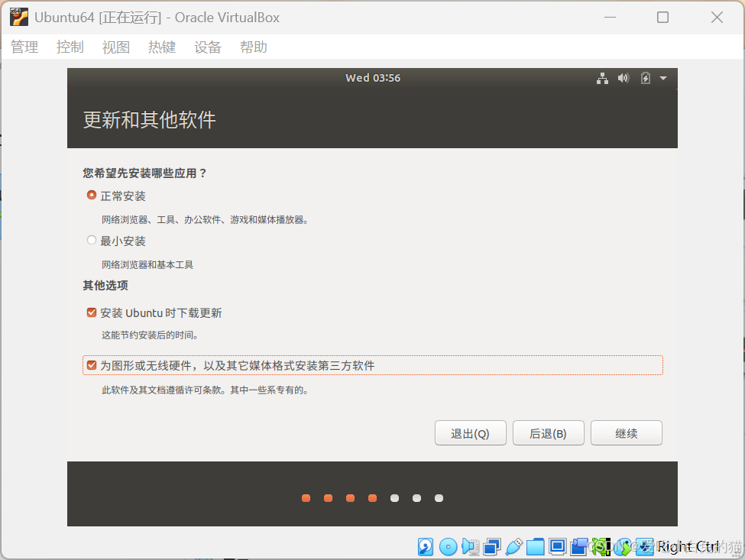Click the Ubuntu network connection icon

(602, 79)
